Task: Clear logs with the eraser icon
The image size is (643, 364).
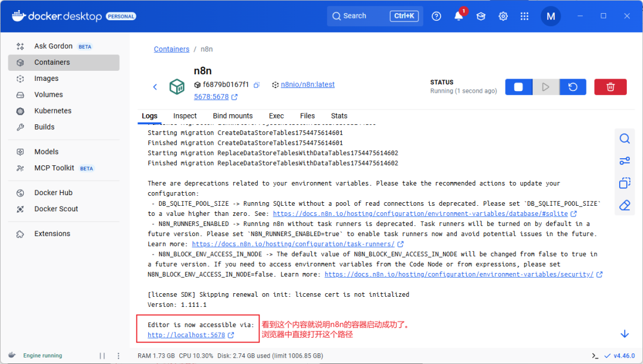Action: click(624, 205)
